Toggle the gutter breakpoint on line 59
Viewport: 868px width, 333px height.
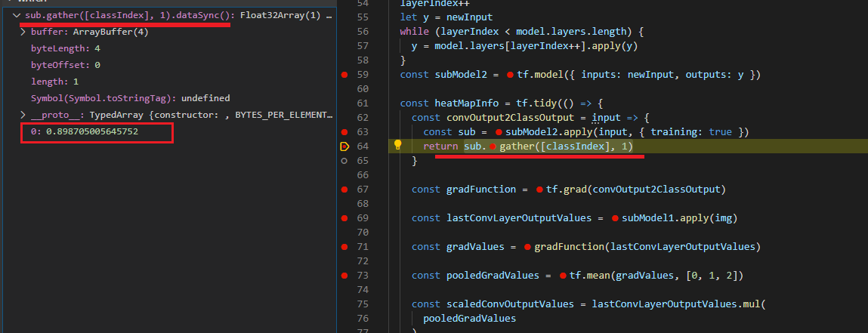pyautogui.click(x=344, y=75)
